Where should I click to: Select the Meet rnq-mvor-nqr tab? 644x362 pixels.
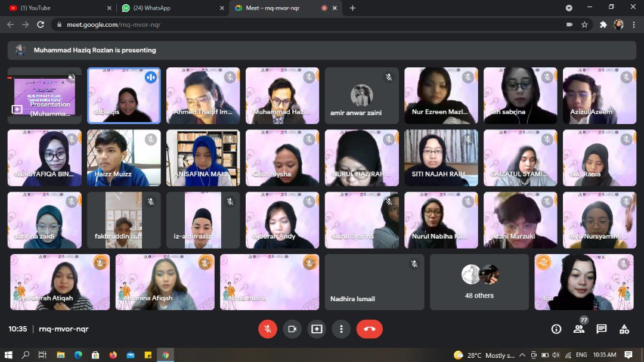point(286,8)
